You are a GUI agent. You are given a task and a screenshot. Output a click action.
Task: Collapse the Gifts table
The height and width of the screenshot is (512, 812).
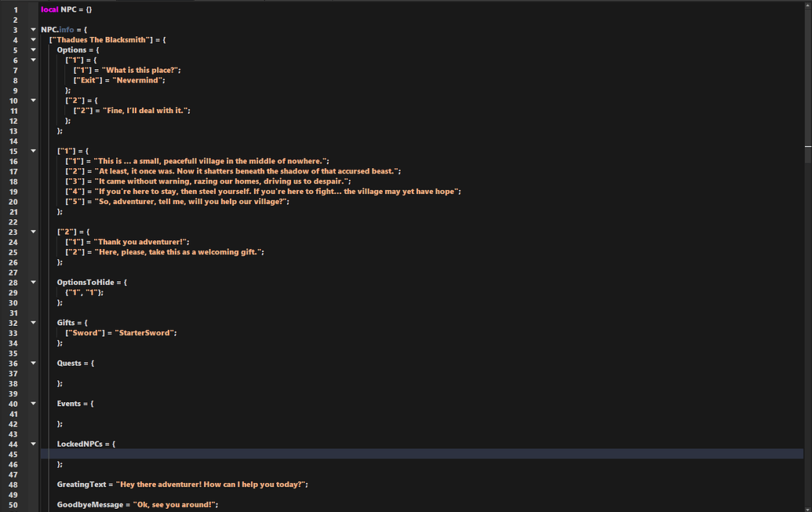(33, 323)
